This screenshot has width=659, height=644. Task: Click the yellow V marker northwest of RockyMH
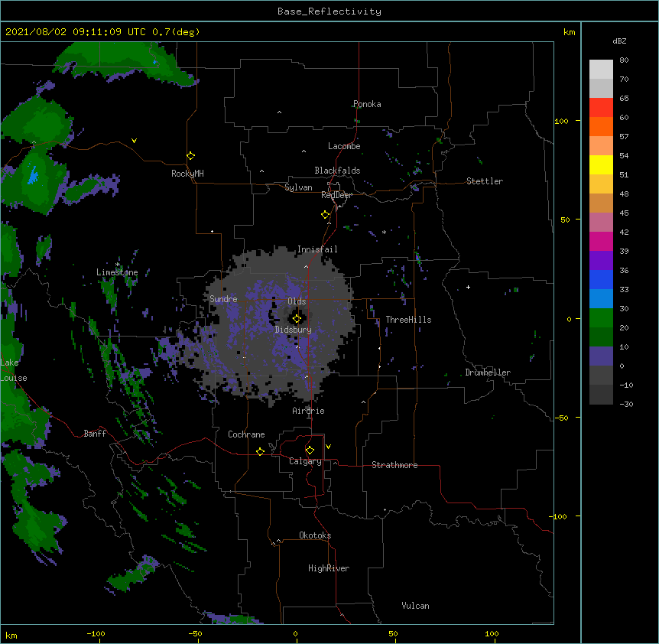[x=134, y=141]
